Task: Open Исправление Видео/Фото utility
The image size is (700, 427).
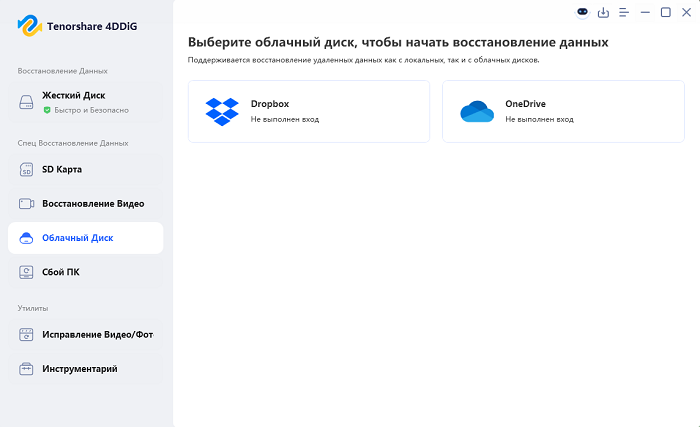Action: tap(85, 335)
